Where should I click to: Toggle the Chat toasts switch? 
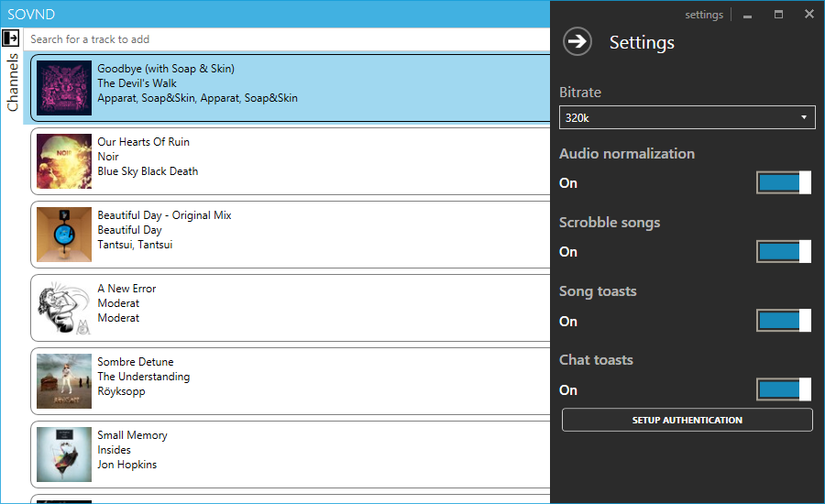[x=783, y=389]
